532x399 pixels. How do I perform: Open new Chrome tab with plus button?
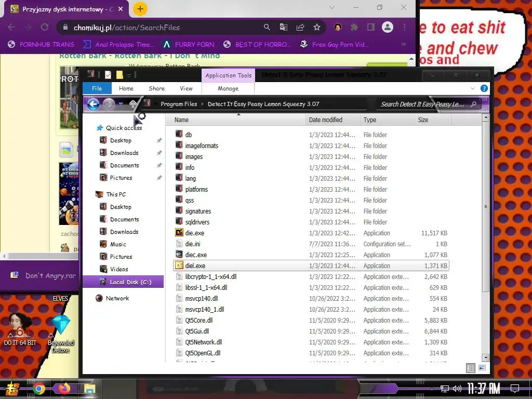coord(140,9)
